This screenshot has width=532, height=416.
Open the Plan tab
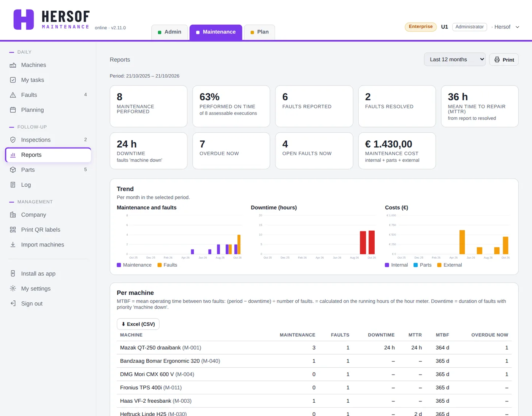[x=260, y=32]
